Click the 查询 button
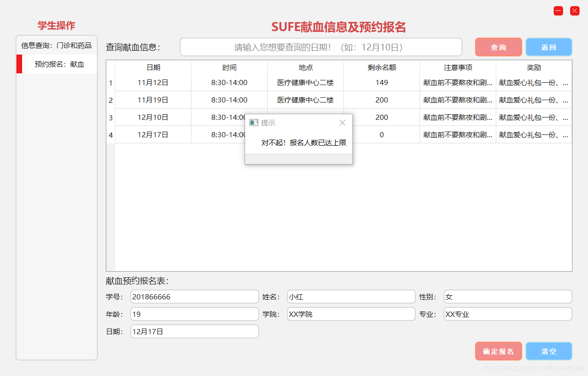Viewport: 588px width, 376px height. 499,47
